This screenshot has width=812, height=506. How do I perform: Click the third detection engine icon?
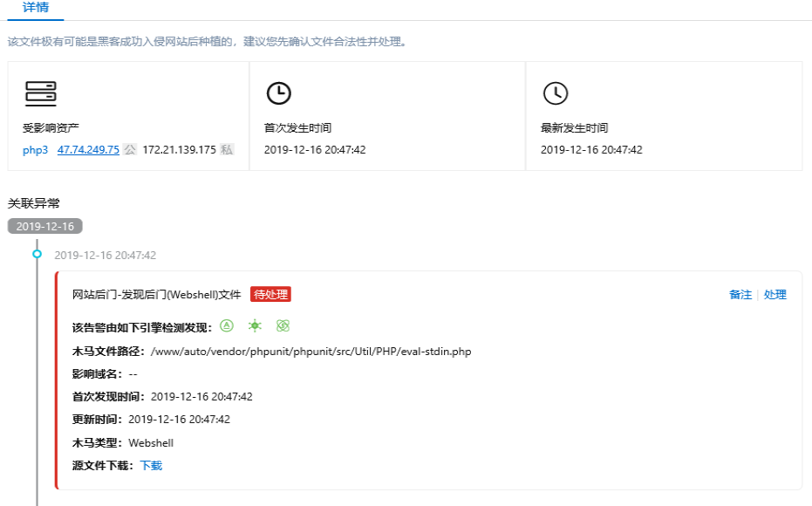(x=282, y=326)
